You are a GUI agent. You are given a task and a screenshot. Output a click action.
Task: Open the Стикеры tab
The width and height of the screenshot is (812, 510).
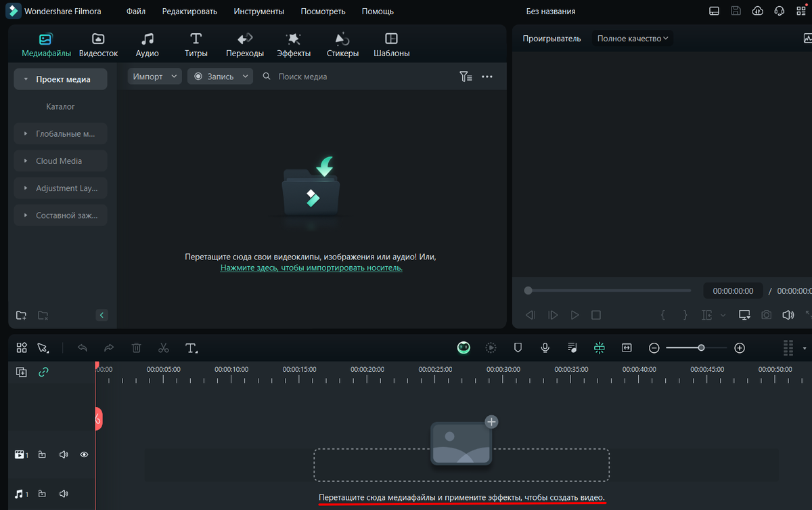[342, 45]
